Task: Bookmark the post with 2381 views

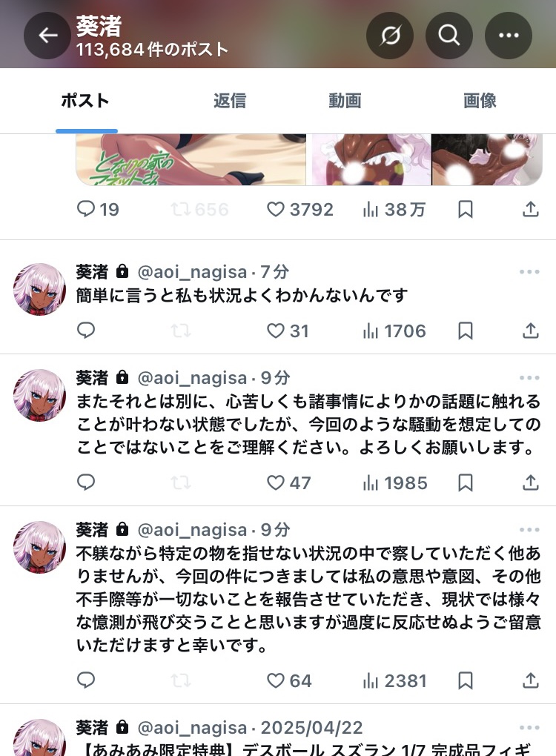Action: 466,681
